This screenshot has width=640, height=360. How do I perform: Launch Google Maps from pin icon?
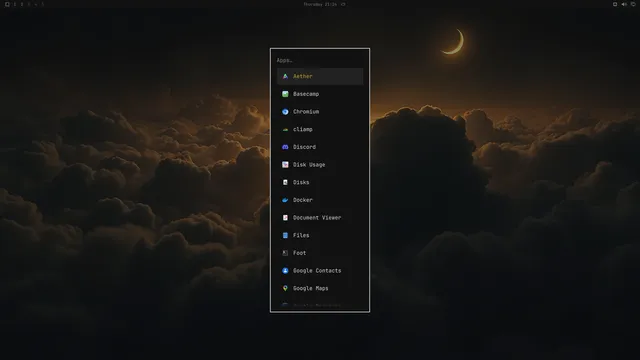coord(285,288)
